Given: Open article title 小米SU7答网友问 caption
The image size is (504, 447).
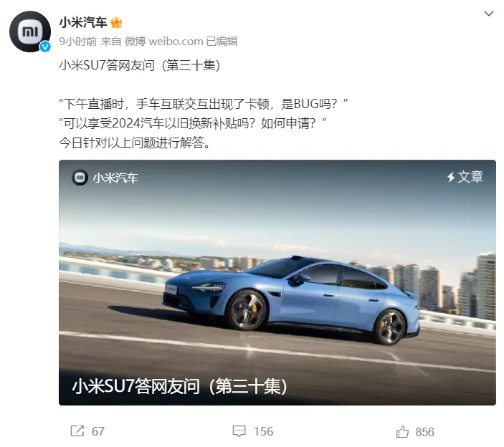Looking at the screenshot, I should tap(179, 386).
